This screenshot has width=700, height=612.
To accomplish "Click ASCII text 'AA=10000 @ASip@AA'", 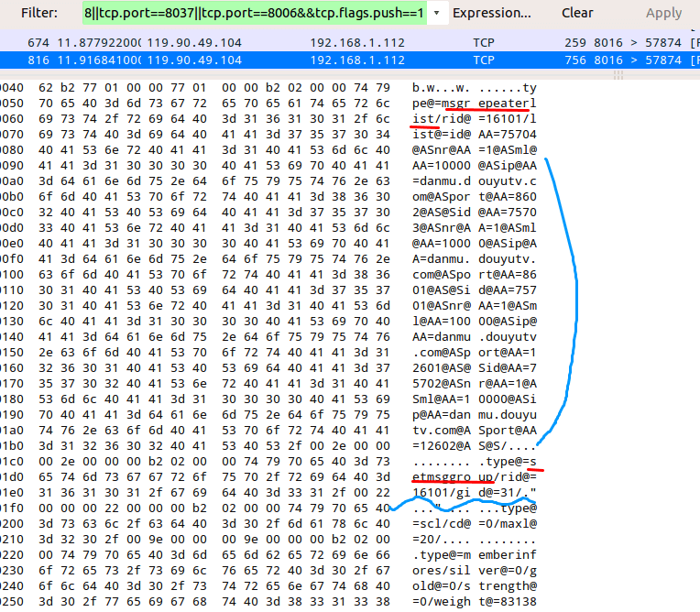I will (474, 166).
